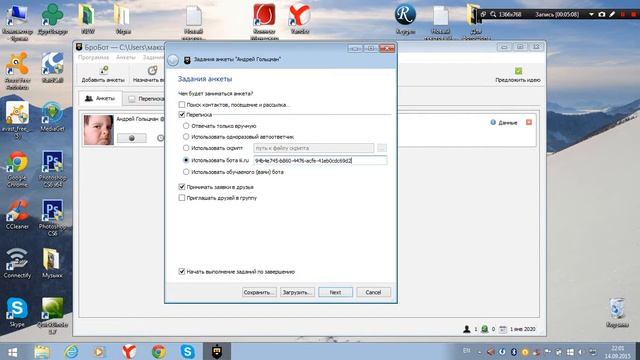Open the Skype desktop shortcut

[17, 312]
